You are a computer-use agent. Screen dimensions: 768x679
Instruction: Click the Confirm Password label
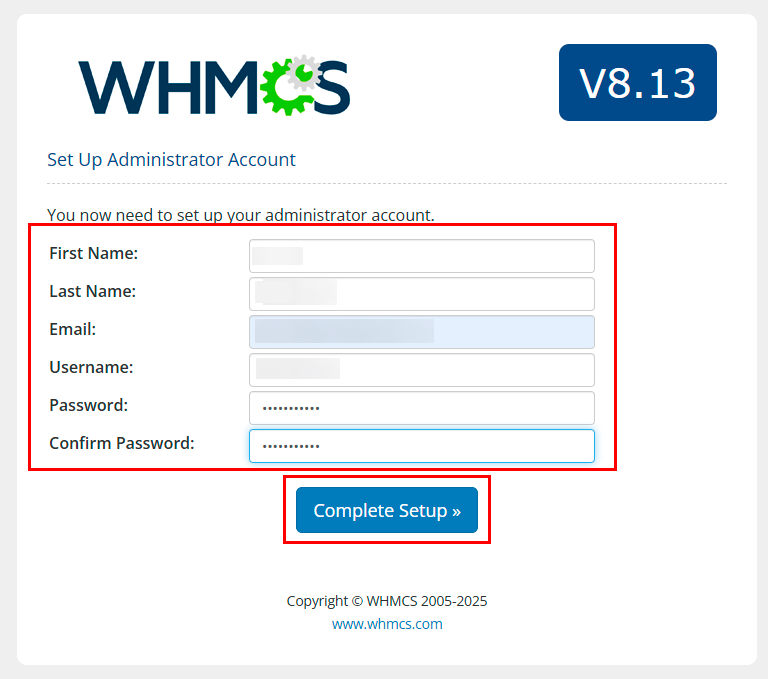click(x=122, y=443)
